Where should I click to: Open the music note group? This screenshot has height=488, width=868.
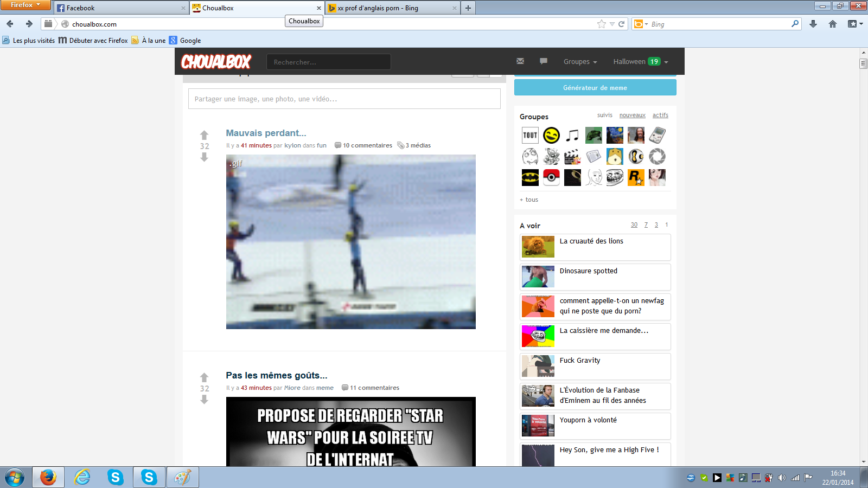(572, 135)
